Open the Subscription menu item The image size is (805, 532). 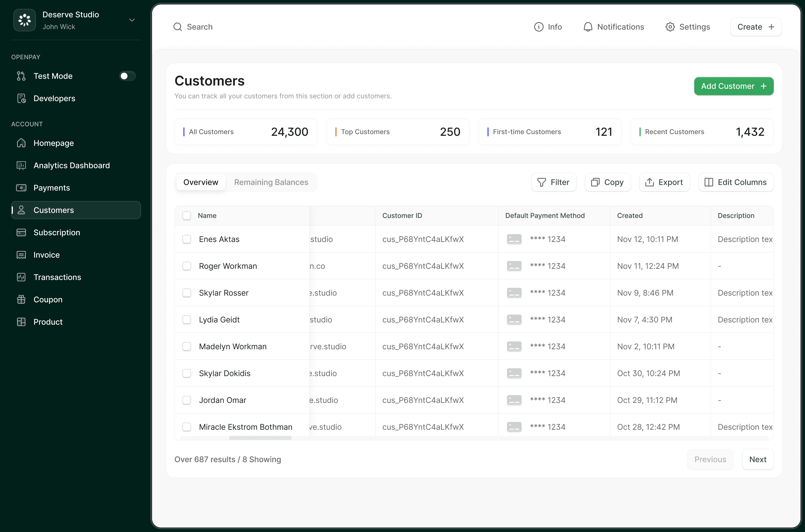click(x=57, y=233)
